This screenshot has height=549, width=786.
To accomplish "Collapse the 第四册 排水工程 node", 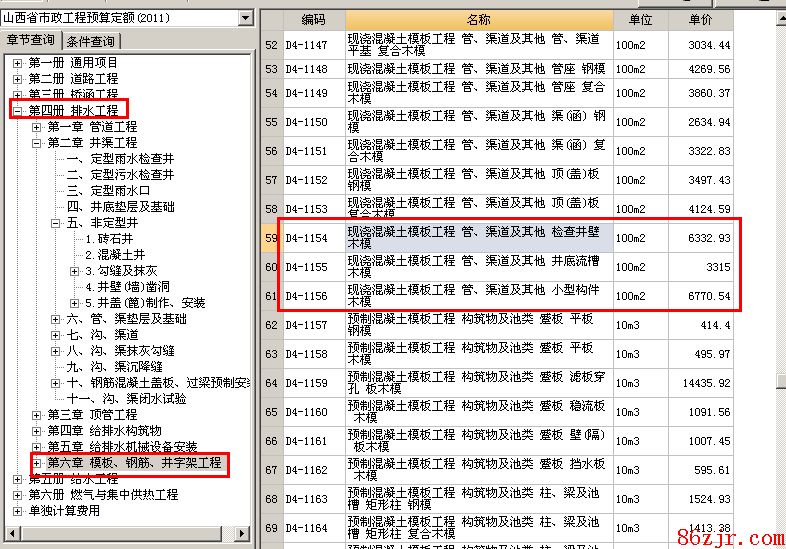I will click(x=17, y=111).
